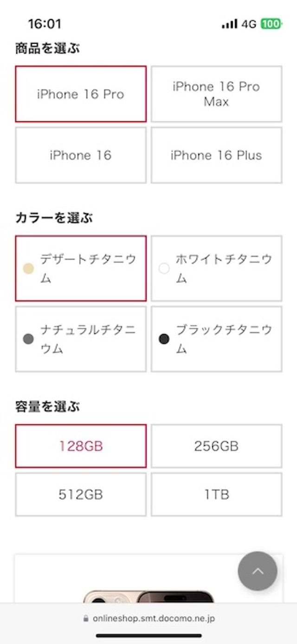297x644 pixels.
Task: Select the 256GB storage capacity
Action: pyautogui.click(x=216, y=446)
